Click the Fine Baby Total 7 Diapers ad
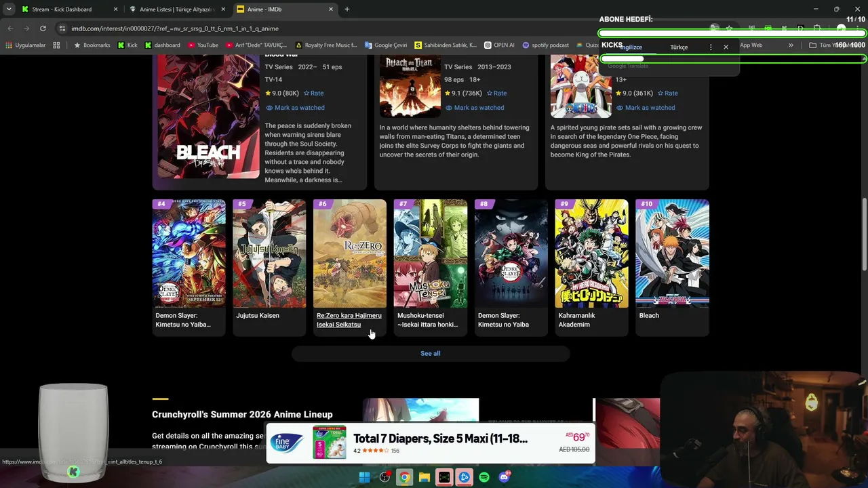The image size is (868, 488). [431, 443]
